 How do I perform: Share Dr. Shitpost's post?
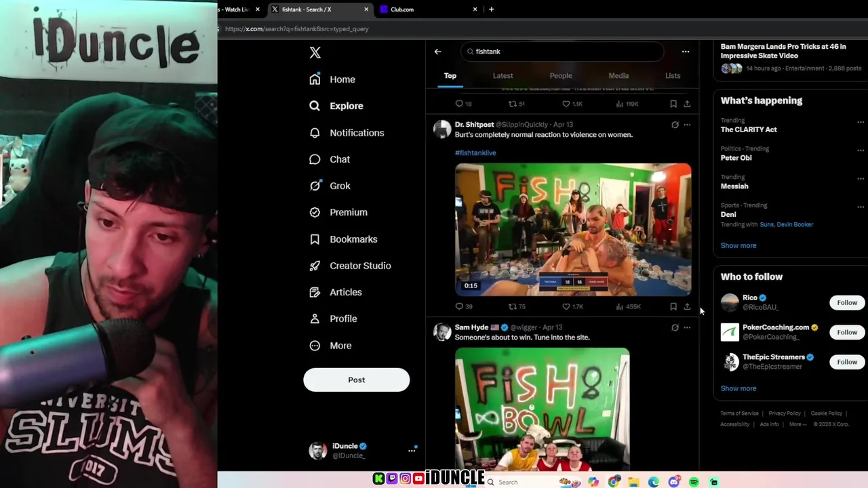point(687,306)
